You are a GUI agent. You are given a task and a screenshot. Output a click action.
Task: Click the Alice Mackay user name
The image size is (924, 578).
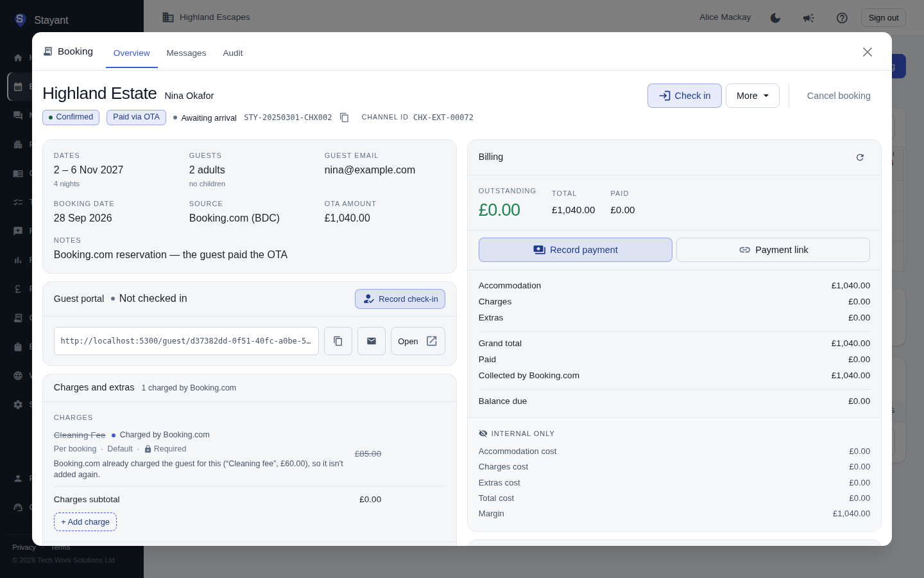tap(725, 17)
